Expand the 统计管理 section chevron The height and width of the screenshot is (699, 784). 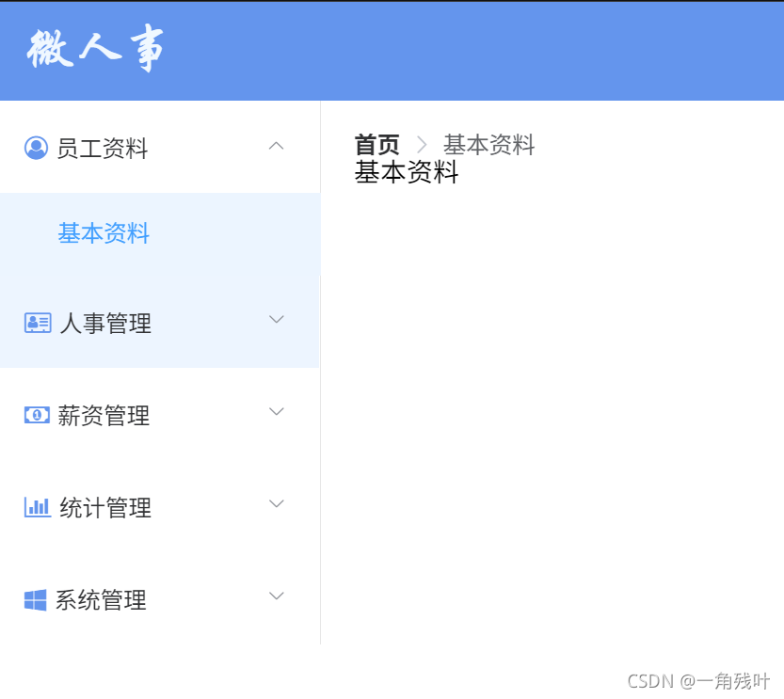pyautogui.click(x=276, y=504)
